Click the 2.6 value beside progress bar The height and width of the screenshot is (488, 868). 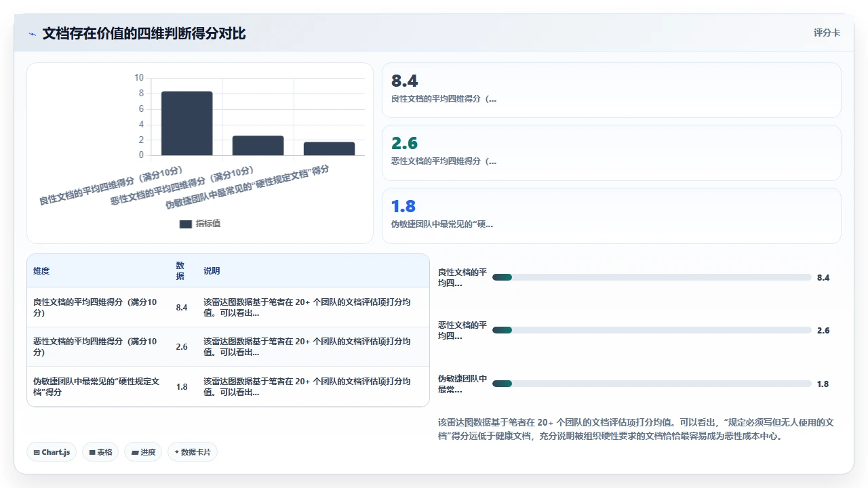tap(823, 330)
